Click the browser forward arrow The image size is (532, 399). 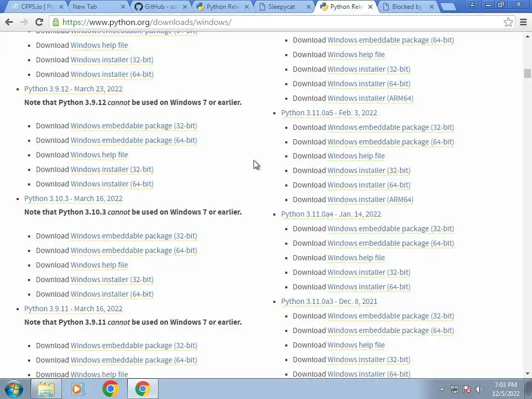tap(24, 22)
